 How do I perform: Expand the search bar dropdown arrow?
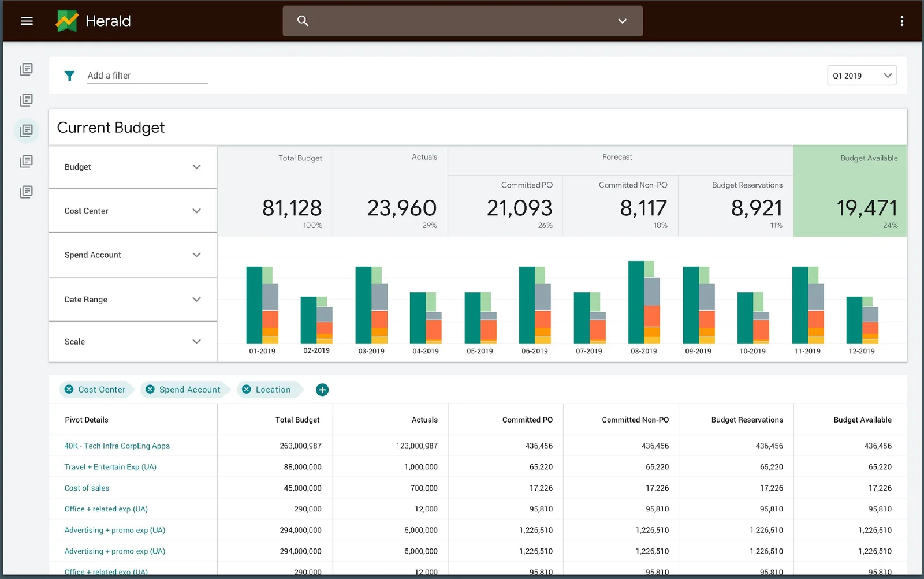[622, 21]
